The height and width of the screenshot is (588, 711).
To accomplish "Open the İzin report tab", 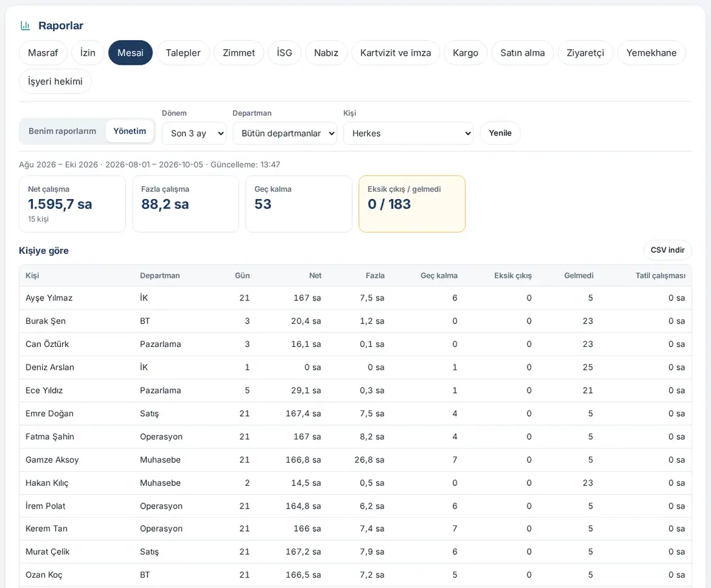I will coord(88,52).
